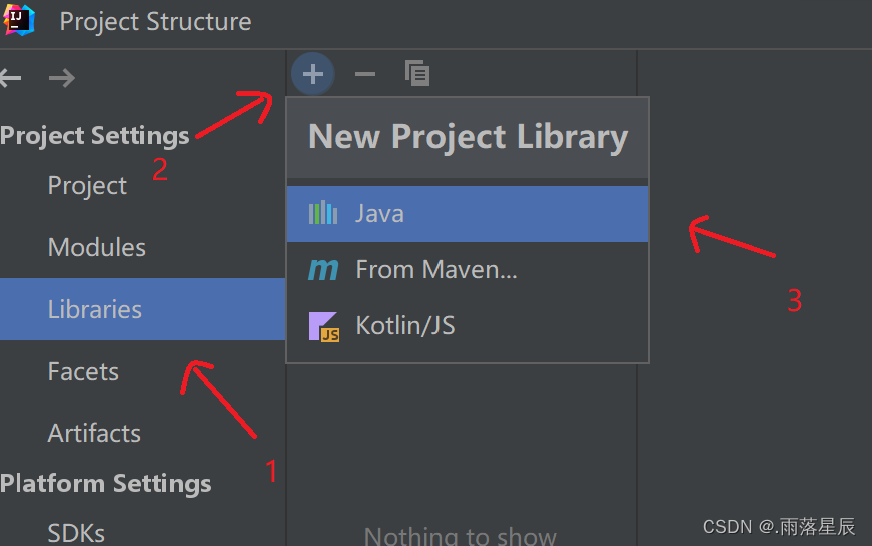Choose From Maven... option

[467, 270]
